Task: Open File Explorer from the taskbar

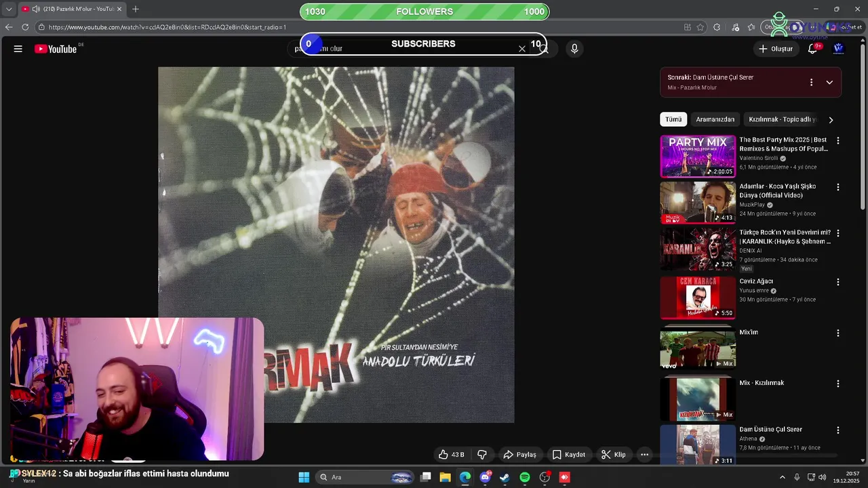Action: 446,477
